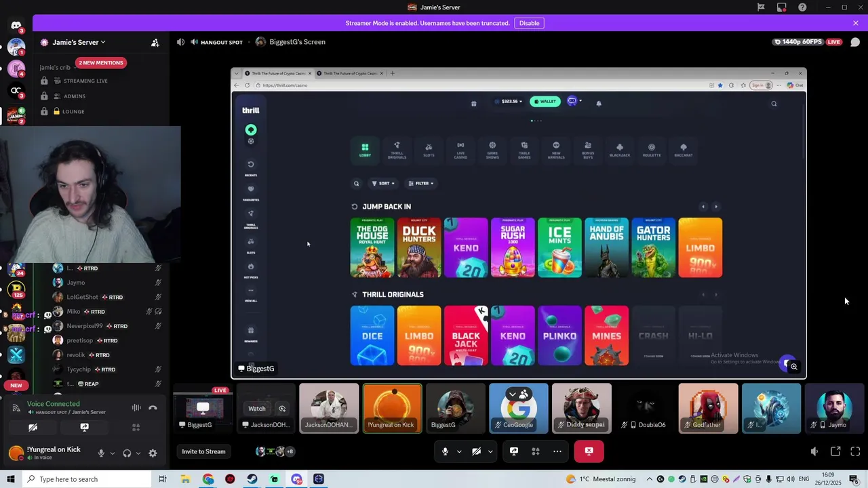Enter full screen for the stream
868x488 pixels.
coord(855,451)
